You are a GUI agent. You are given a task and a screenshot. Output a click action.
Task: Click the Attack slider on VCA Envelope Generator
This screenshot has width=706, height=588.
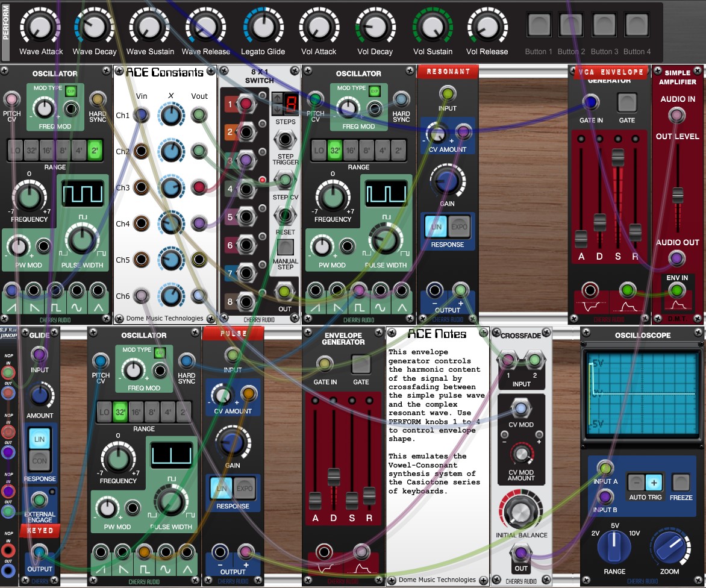tap(581, 239)
